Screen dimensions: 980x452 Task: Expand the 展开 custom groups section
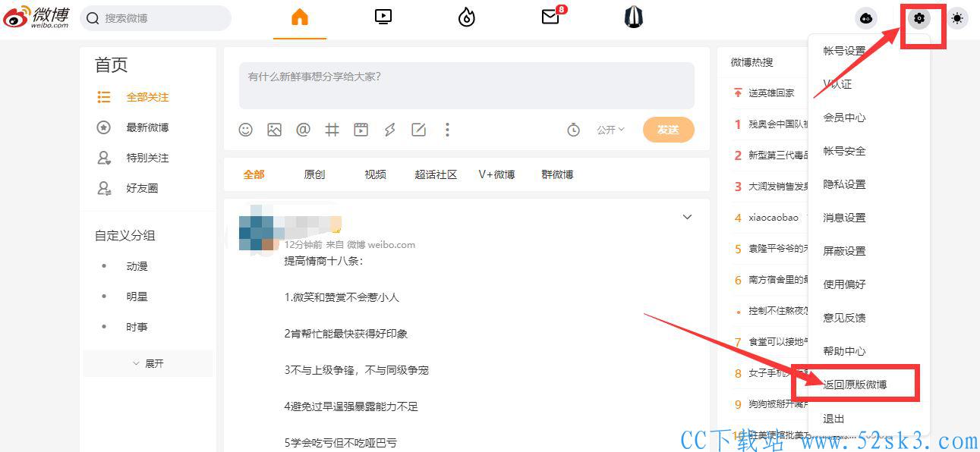tap(148, 363)
